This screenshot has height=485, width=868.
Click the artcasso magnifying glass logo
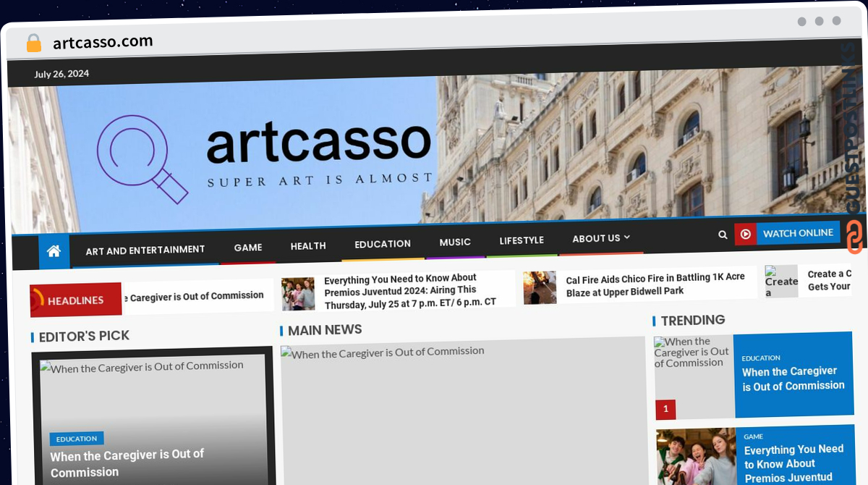(142, 159)
